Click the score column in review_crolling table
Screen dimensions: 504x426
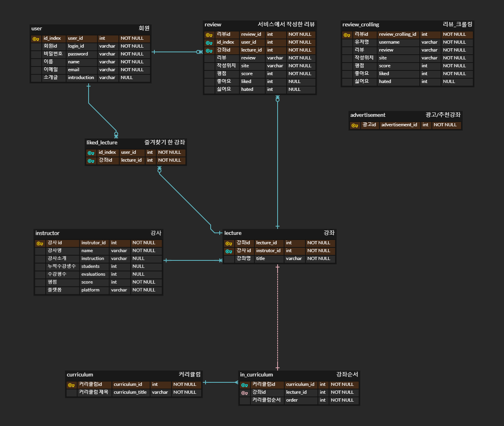pos(385,66)
